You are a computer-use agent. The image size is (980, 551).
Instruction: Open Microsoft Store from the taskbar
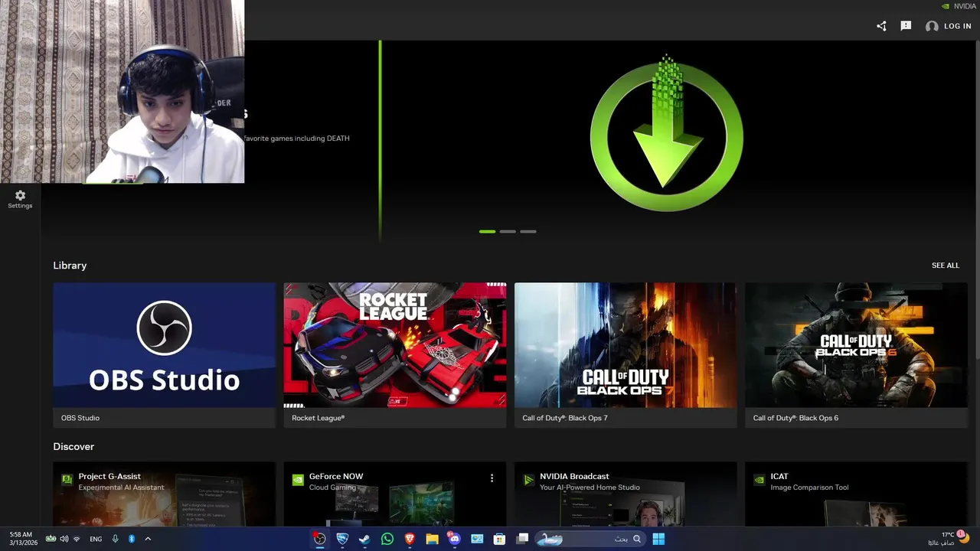click(x=499, y=539)
